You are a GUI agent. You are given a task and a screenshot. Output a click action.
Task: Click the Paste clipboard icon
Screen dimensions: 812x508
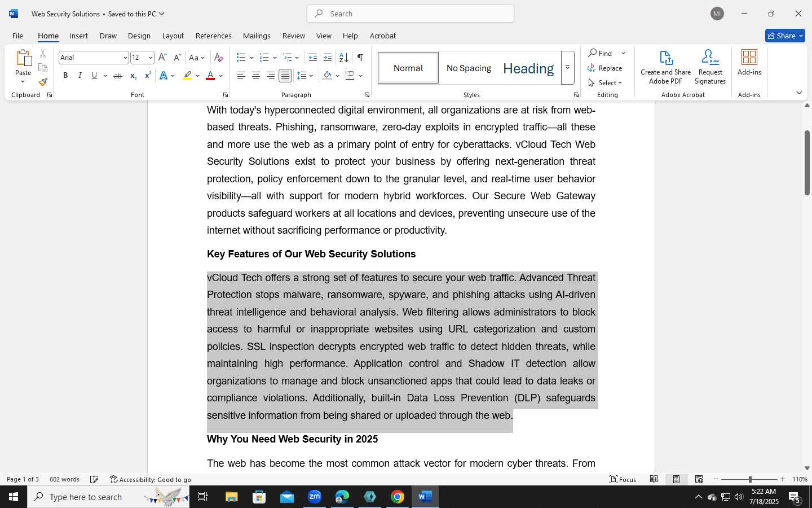tap(23, 58)
